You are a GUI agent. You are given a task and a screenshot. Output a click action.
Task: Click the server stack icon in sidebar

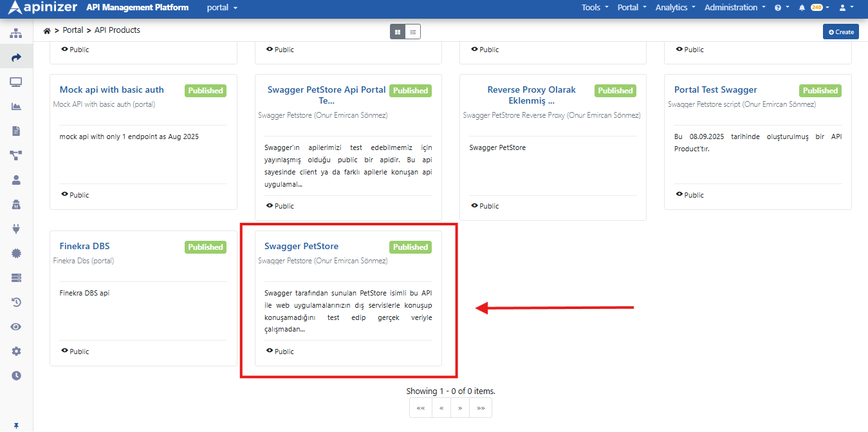click(16, 277)
